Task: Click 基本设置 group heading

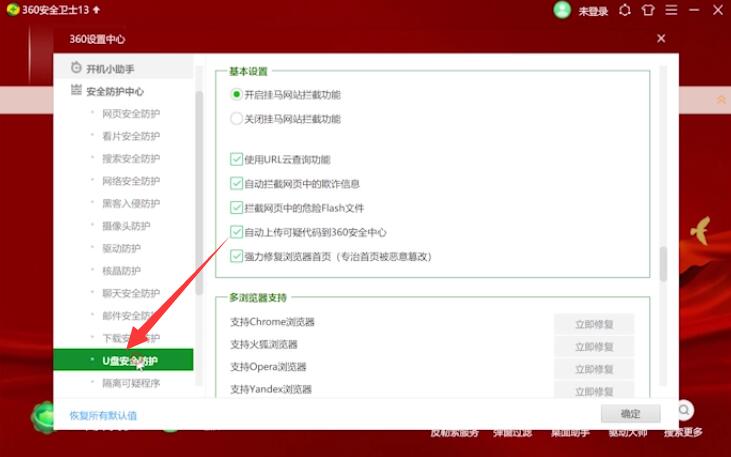Action: pos(248,71)
